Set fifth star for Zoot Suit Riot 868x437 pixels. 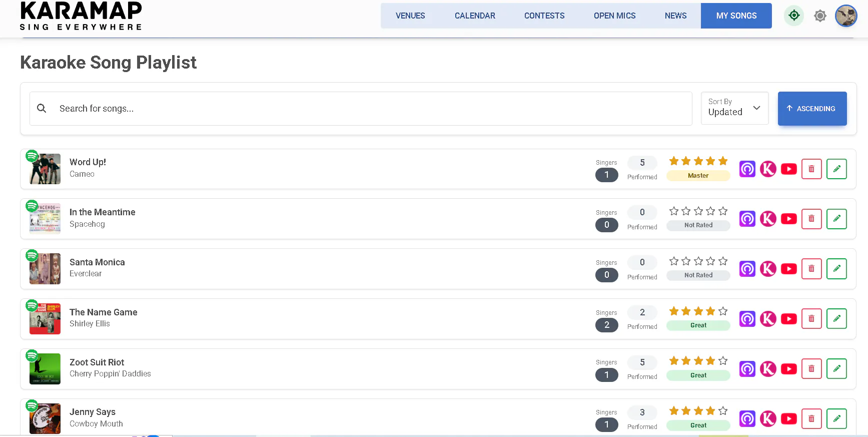pos(723,361)
